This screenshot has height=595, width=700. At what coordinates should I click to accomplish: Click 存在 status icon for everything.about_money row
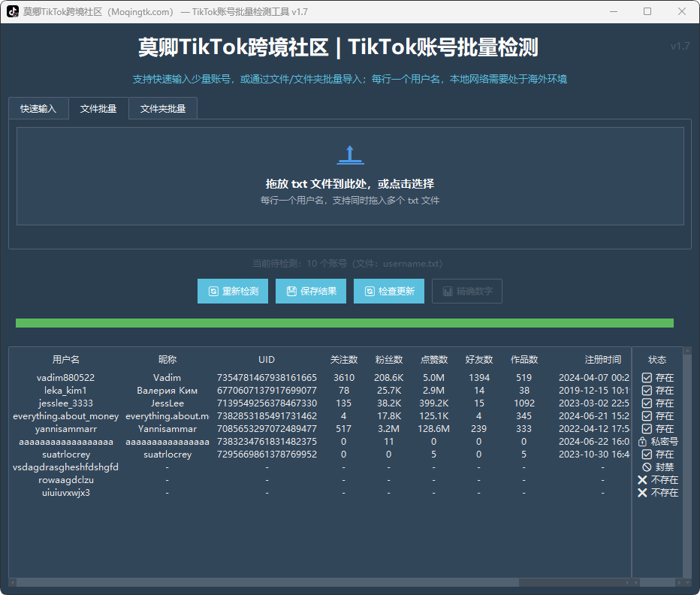pos(647,416)
